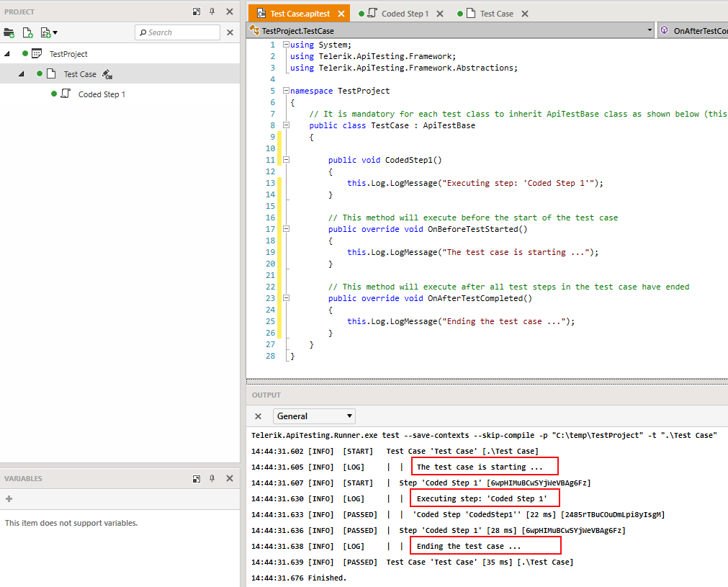Open code-behind via Test Case C# pencil icon
728x587 pixels.
coord(107,74)
